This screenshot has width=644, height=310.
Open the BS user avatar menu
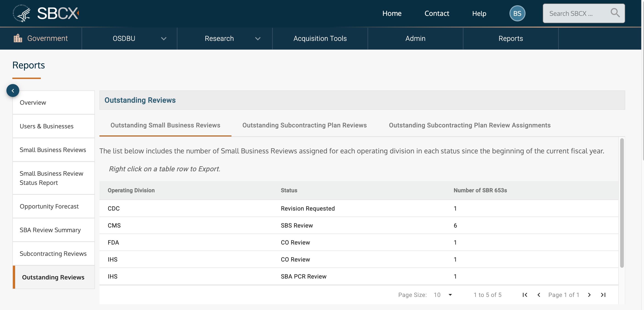pos(517,13)
